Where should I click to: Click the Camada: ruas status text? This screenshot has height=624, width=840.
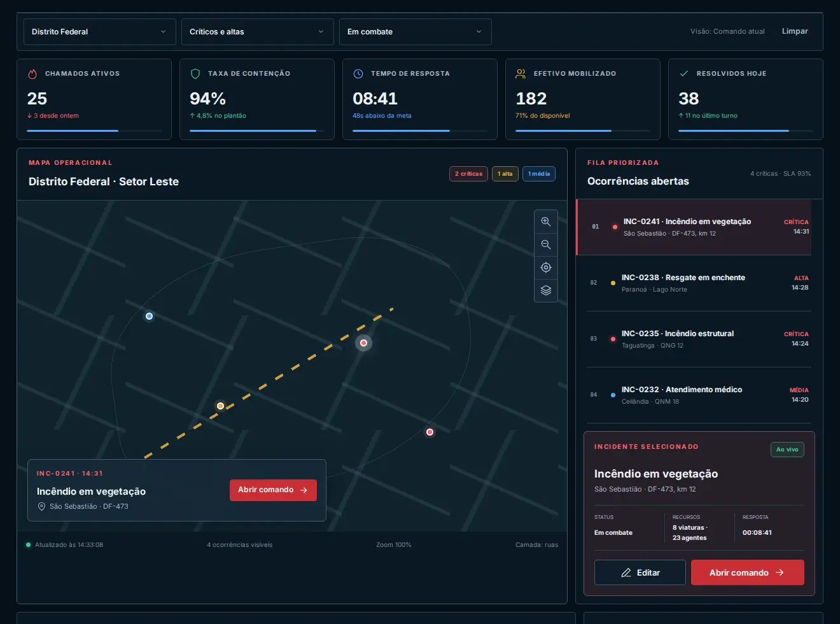tap(536, 545)
